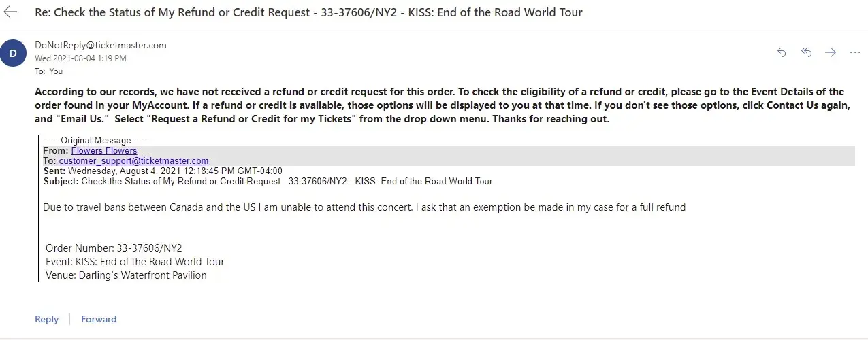The width and height of the screenshot is (868, 340).
Task: Click the sender avatar circle with letter D
Action: click(14, 53)
